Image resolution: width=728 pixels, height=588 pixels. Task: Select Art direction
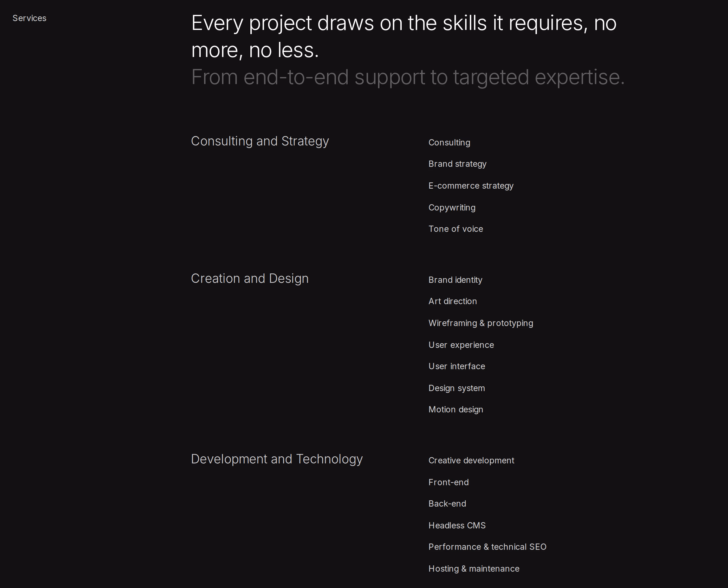pyautogui.click(x=452, y=302)
